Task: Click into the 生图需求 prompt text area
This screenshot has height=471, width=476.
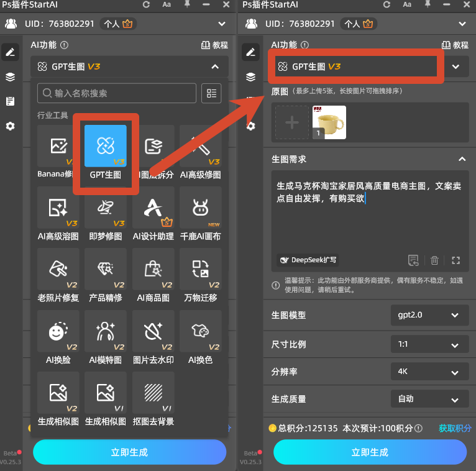Action: (x=370, y=221)
